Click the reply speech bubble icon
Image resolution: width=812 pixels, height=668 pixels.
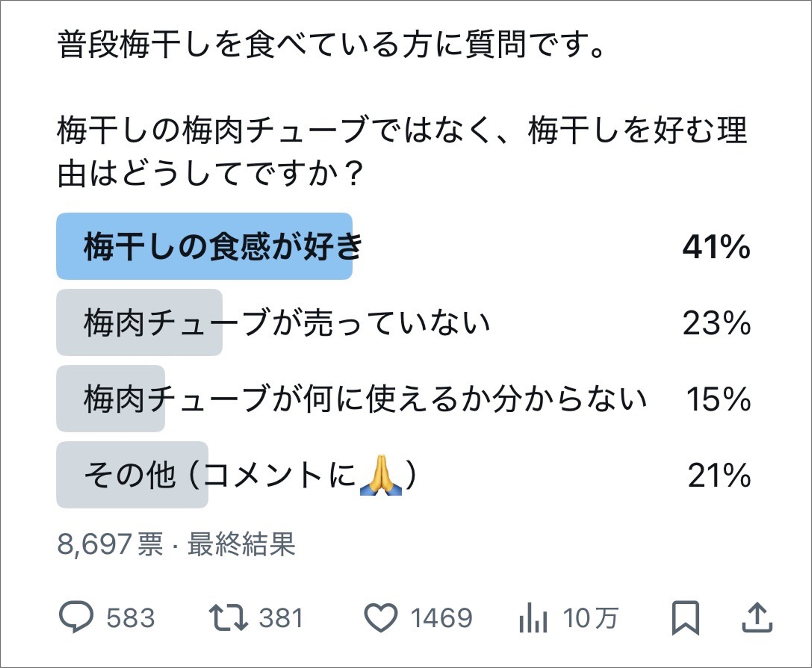tap(76, 617)
